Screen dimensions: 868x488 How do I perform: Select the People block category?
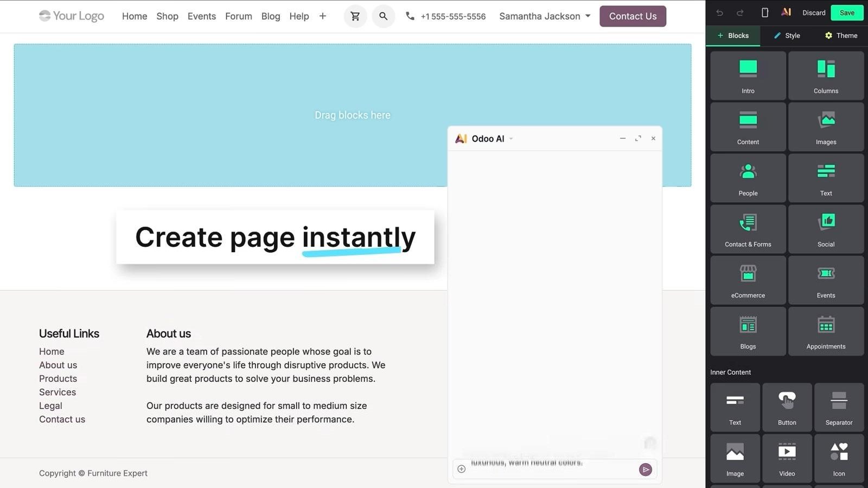[748, 178]
